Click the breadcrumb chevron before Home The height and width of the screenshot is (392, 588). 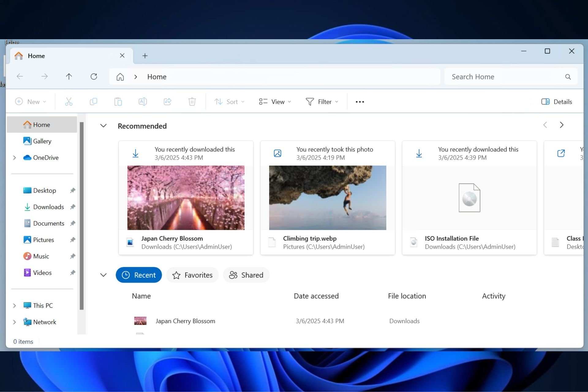click(x=136, y=77)
